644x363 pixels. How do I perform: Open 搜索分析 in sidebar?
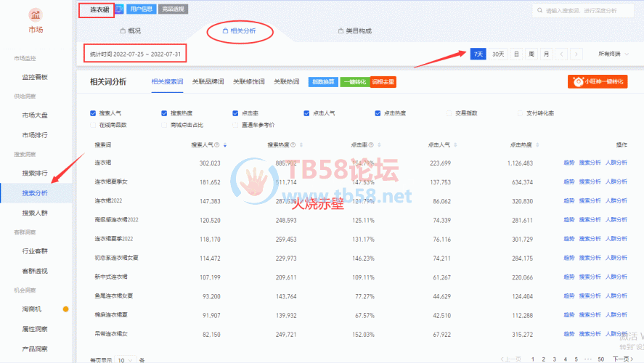pos(35,193)
